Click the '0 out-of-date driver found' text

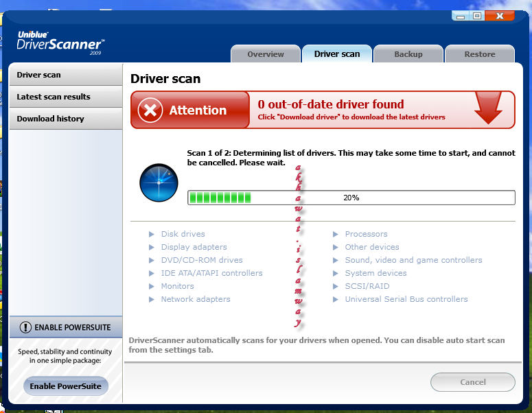[331, 104]
